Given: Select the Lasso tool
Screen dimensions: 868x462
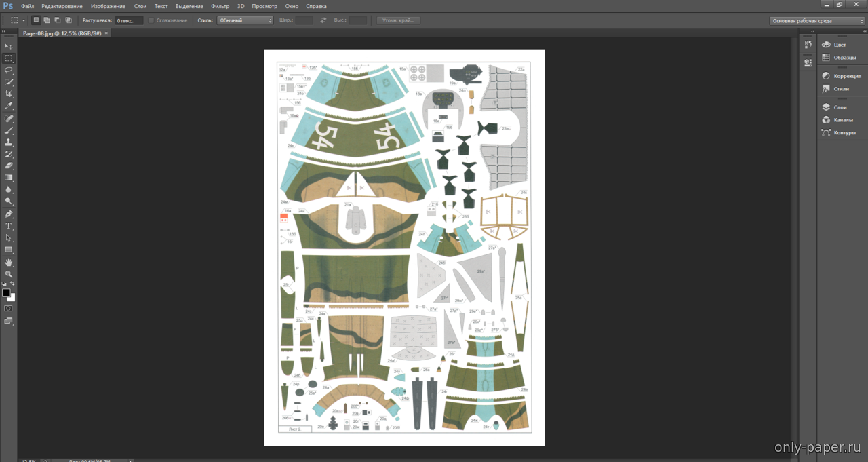Looking at the screenshot, I should point(9,70).
